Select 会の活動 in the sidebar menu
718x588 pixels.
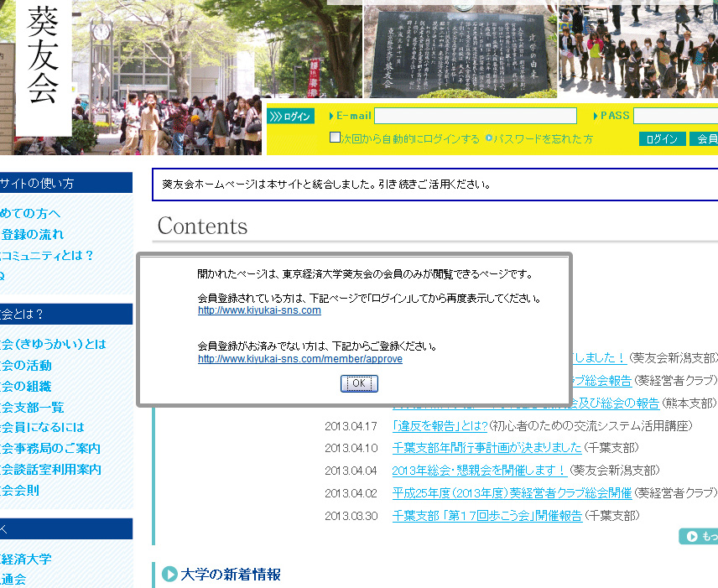[27, 366]
